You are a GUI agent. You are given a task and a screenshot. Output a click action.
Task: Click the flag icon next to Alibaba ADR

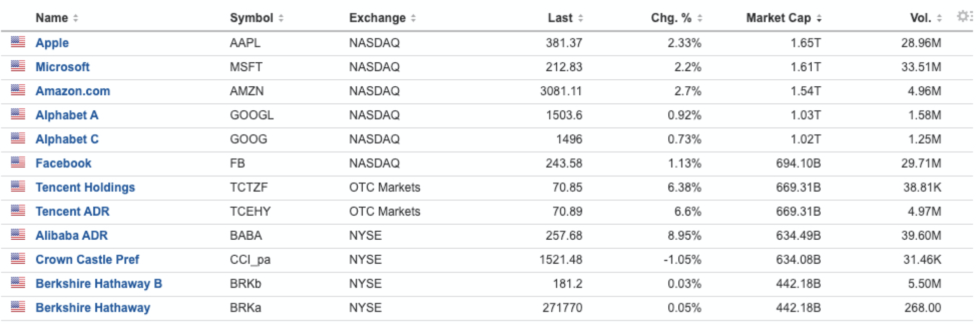click(x=18, y=234)
